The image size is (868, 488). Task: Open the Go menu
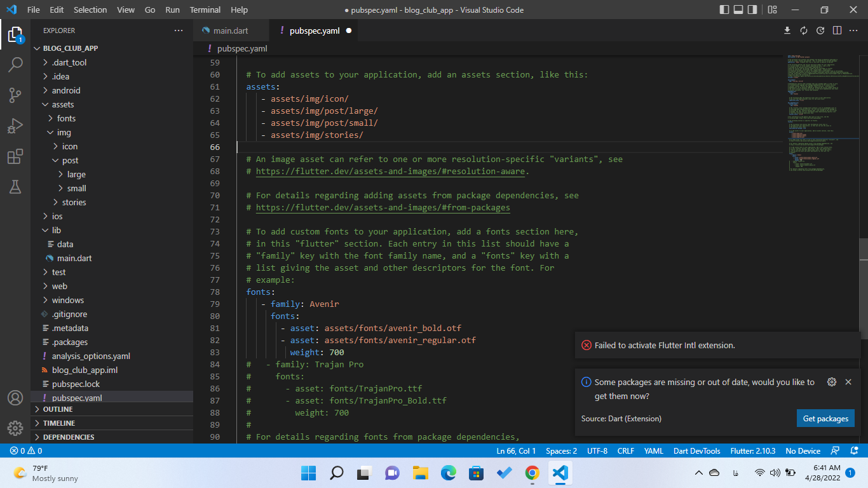[150, 10]
